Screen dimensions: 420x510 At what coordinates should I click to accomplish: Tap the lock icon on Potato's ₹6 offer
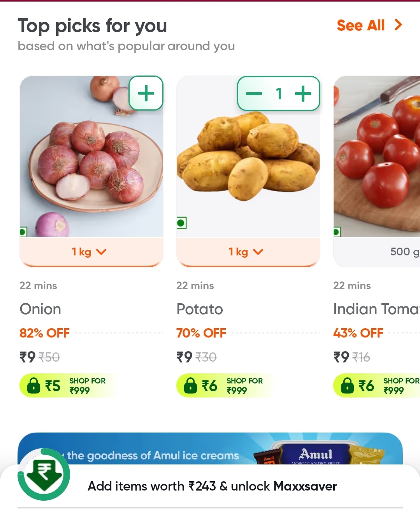(191, 385)
